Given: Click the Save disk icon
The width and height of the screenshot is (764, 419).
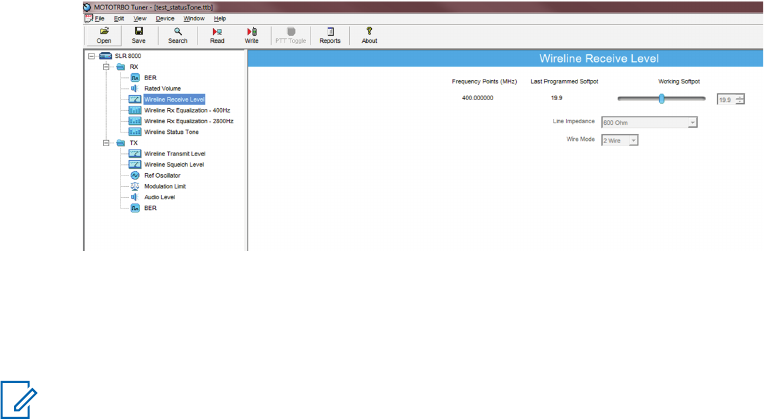Looking at the screenshot, I should click(139, 31).
